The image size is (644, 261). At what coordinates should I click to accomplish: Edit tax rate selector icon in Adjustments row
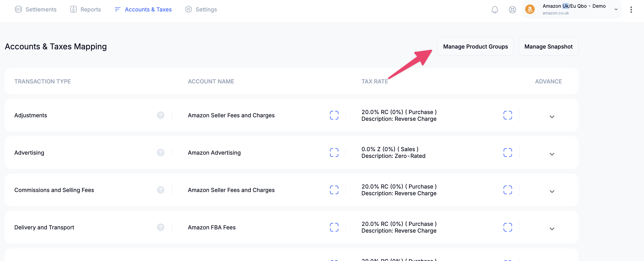508,115
